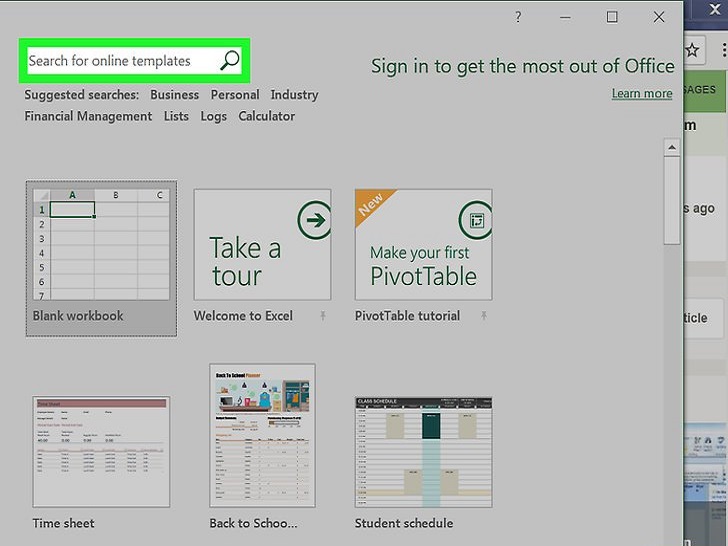Click the 'PivotTable tutorial' label
728x546 pixels.
[x=407, y=316]
